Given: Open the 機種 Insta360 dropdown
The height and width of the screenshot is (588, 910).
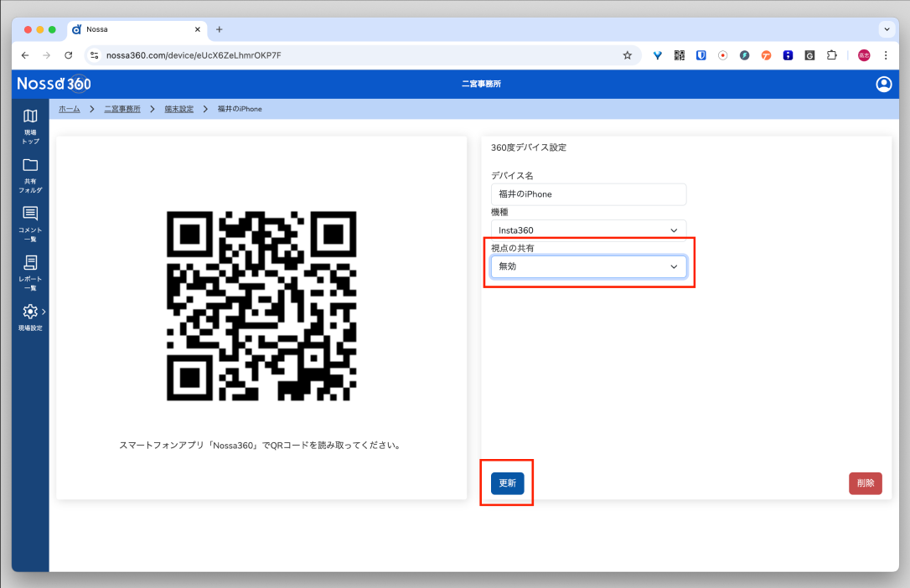Looking at the screenshot, I should [x=588, y=230].
